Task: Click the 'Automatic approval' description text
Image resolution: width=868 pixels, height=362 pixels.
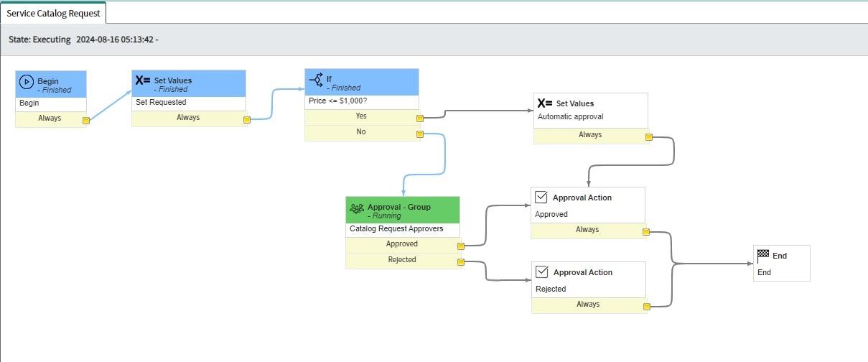Action: click(571, 116)
